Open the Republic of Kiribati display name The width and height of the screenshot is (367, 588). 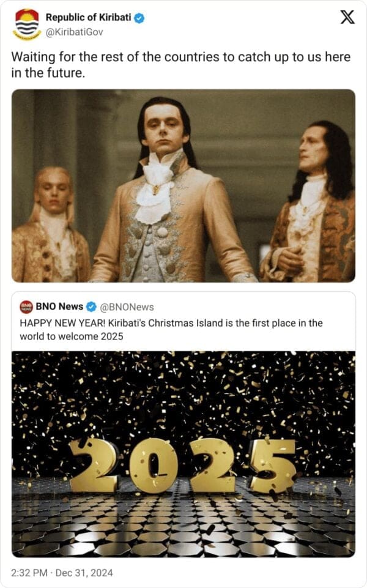point(89,17)
